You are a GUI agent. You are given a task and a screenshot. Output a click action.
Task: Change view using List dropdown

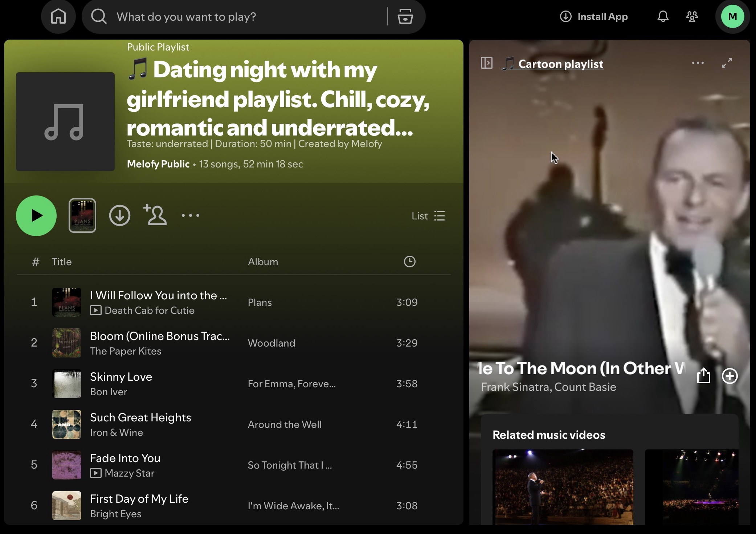click(428, 216)
